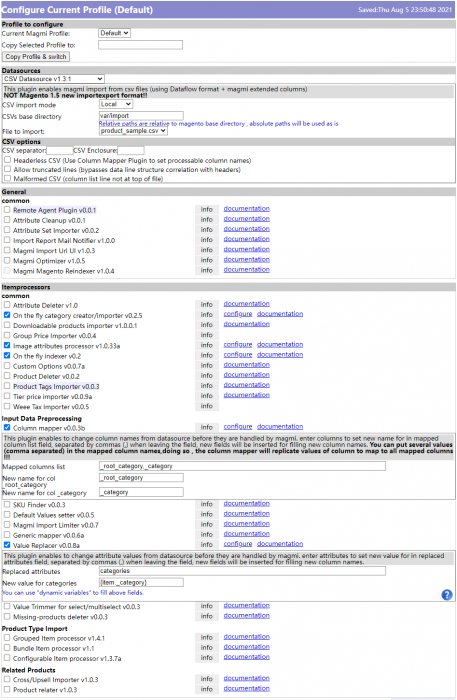Open the CSV import mode dropdown
This screenshot has height=700, width=457.
pos(116,104)
